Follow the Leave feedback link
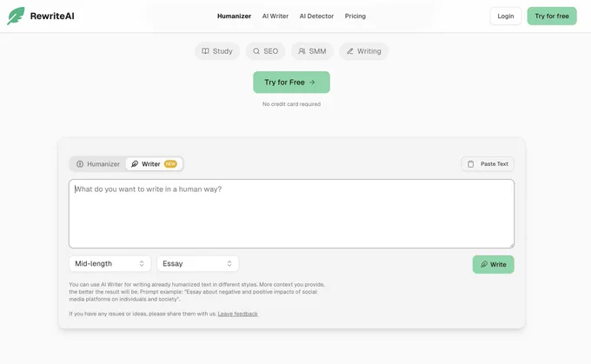Viewport: 591px width, 364px height. point(238,314)
